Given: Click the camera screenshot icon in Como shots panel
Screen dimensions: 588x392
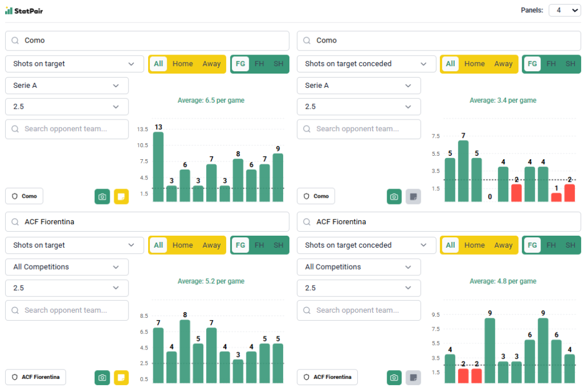Looking at the screenshot, I should pyautogui.click(x=102, y=197).
